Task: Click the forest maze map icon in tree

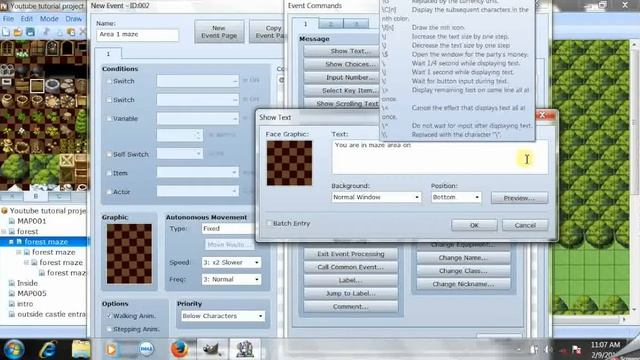Action: tap(19, 242)
